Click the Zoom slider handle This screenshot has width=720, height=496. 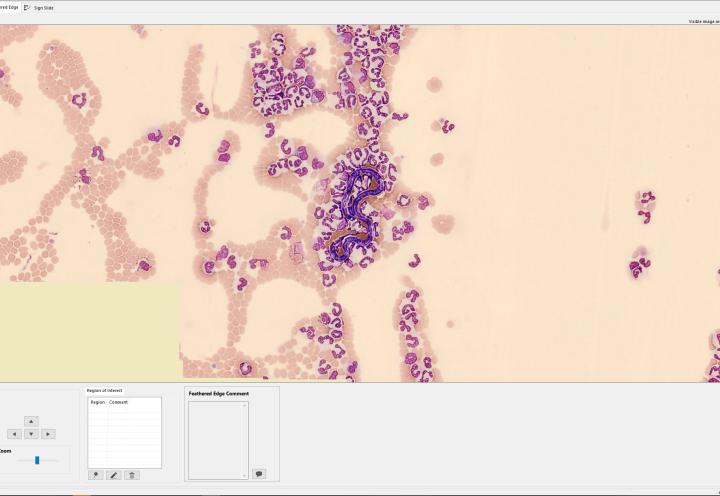pos(37,460)
